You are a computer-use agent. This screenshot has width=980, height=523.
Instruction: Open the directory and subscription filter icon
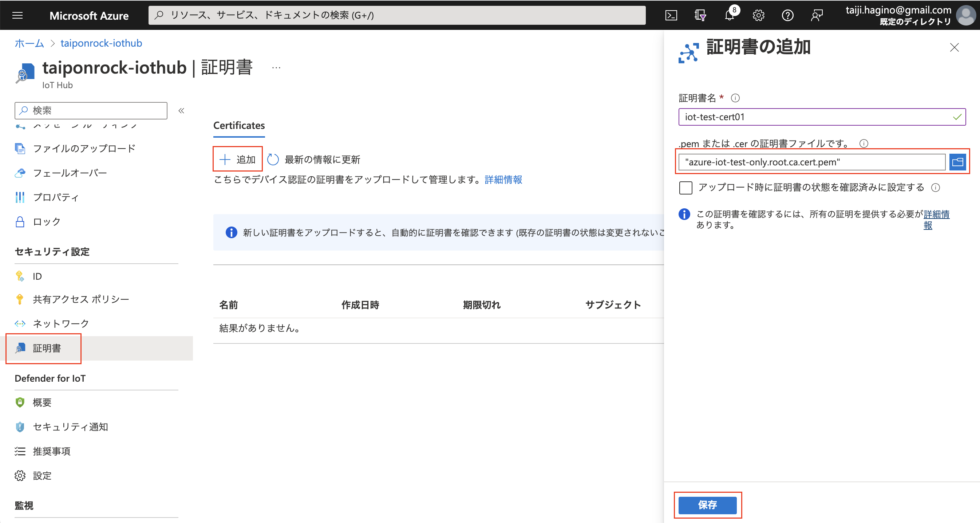point(700,15)
